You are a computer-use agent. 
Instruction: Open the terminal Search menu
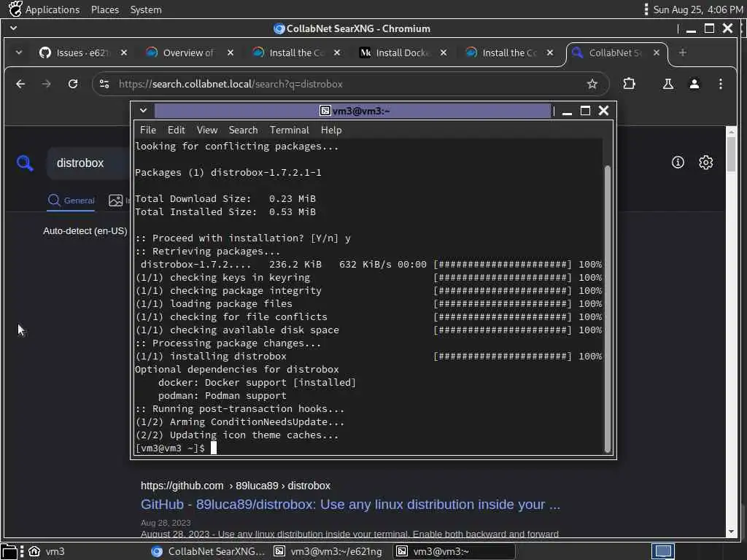pyautogui.click(x=243, y=130)
